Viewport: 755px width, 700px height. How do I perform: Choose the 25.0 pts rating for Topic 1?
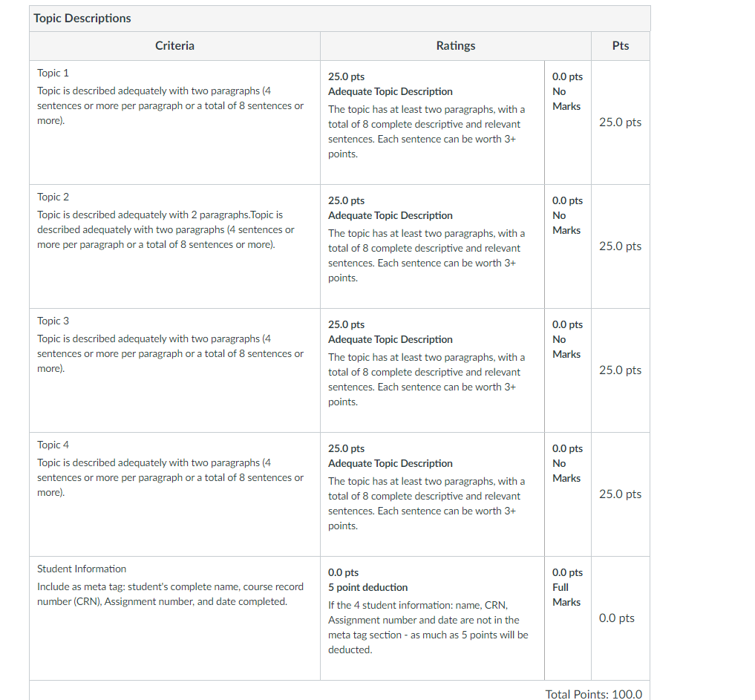[x=432, y=122]
